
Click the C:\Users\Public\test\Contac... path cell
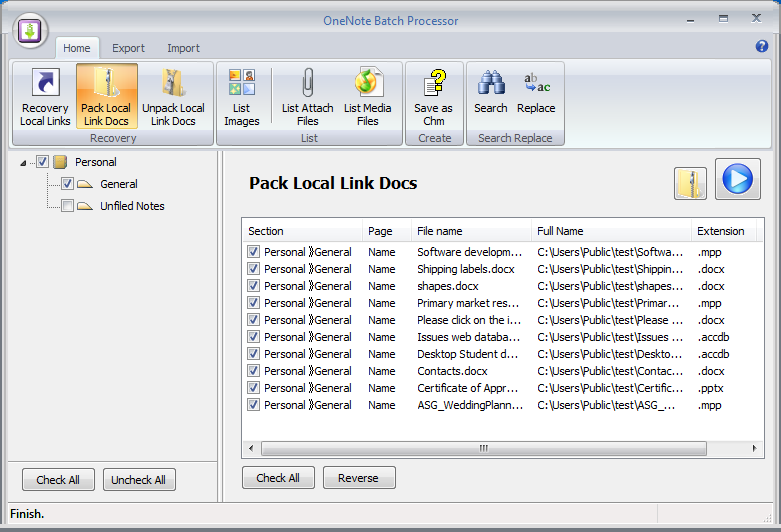[610, 371]
